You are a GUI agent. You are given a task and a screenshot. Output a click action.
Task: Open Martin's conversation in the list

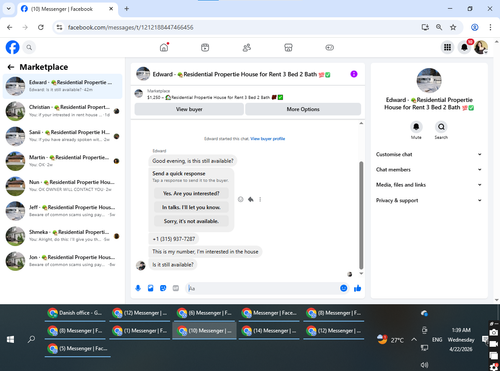(x=63, y=161)
